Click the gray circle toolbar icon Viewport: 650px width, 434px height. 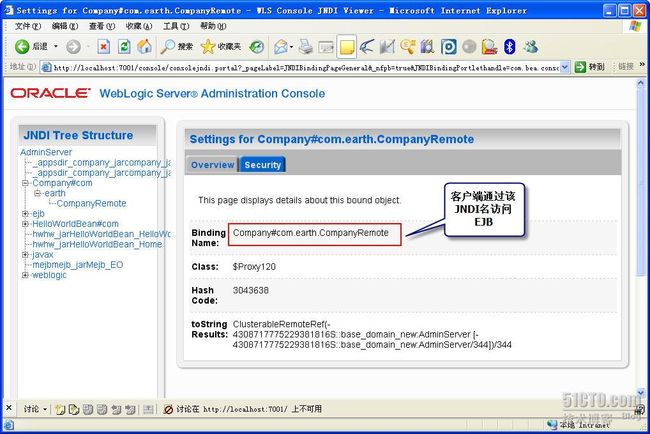tap(469, 46)
